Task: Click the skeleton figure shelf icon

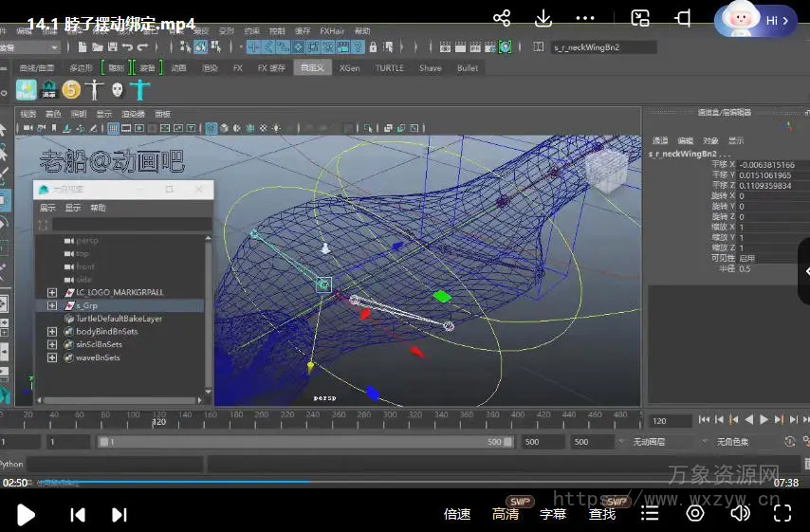Action: 95,89
